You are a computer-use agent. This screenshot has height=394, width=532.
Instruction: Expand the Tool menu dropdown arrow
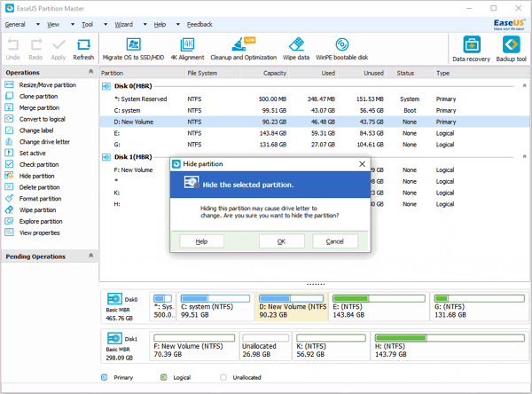[106, 25]
